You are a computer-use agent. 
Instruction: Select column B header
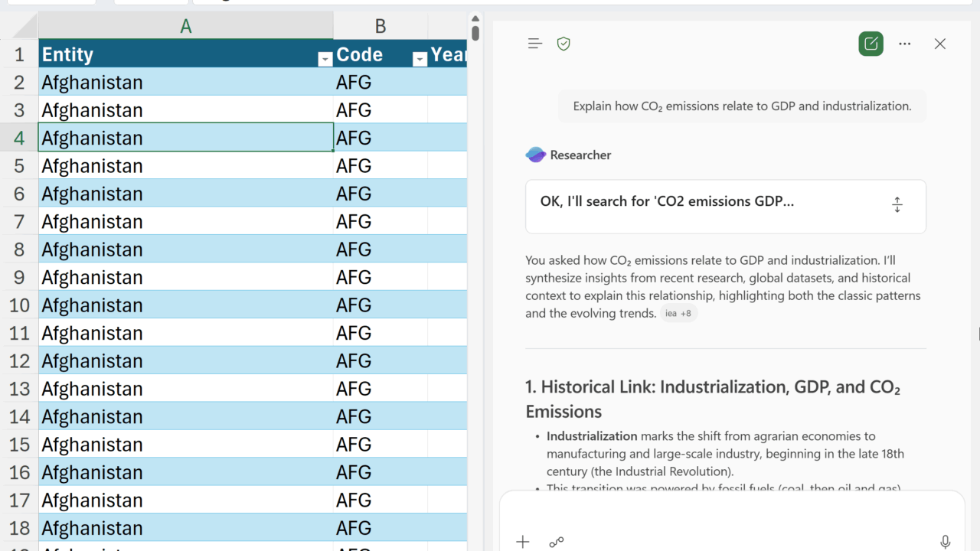[380, 27]
